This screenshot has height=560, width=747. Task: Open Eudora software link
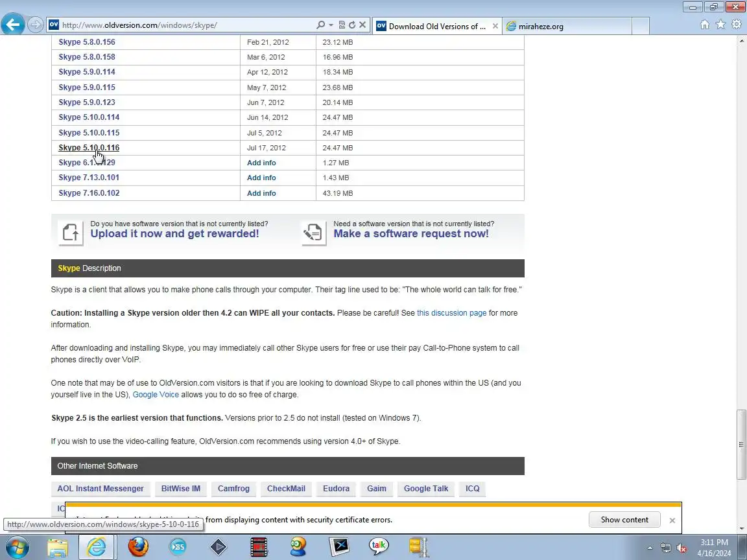tap(336, 489)
